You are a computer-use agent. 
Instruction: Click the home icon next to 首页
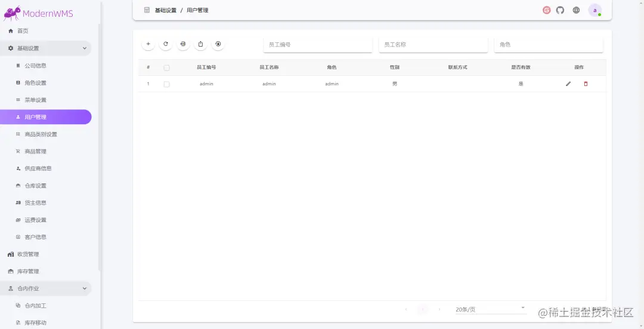[11, 31]
